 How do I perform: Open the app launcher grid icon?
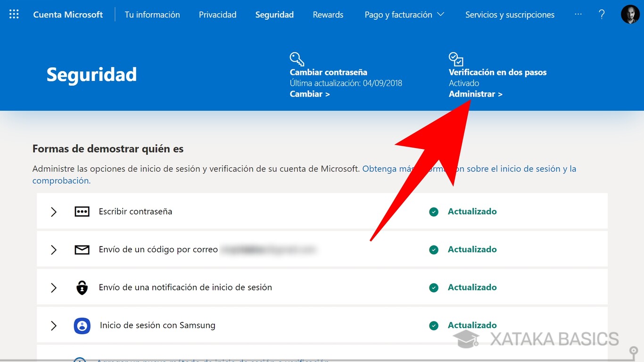14,14
